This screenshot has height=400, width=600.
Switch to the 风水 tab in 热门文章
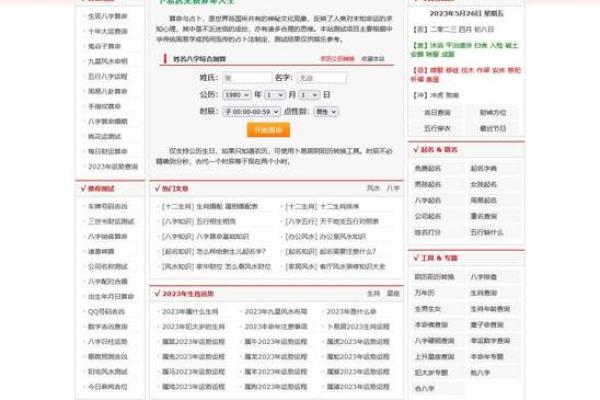373,188
